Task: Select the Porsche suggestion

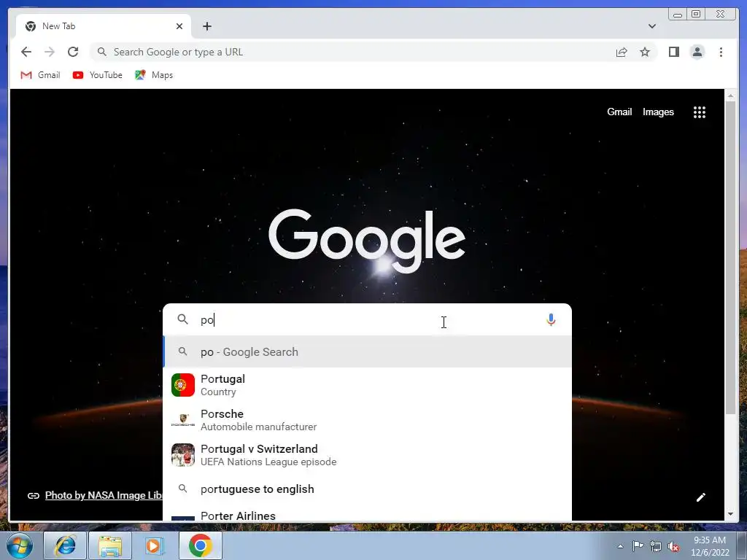Action: click(368, 420)
